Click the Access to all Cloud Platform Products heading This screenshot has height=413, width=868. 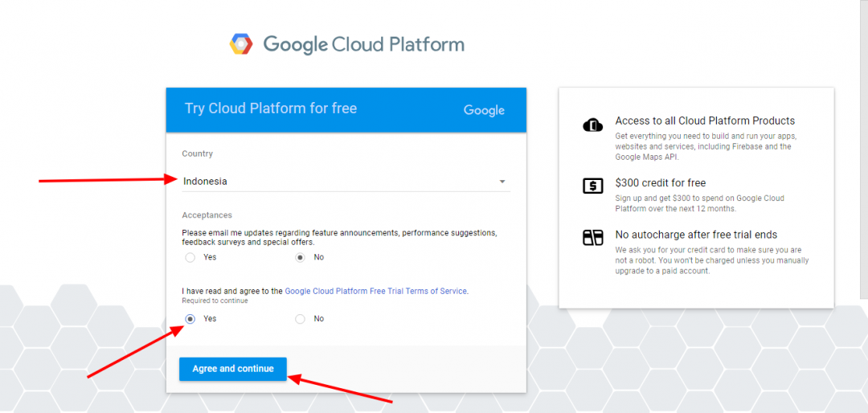coord(705,121)
